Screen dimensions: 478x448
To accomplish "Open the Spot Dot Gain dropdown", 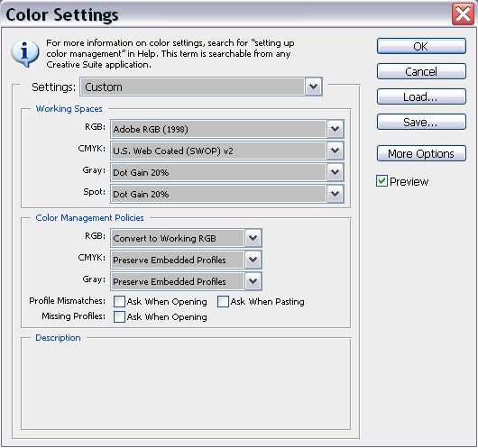I will (227, 194).
